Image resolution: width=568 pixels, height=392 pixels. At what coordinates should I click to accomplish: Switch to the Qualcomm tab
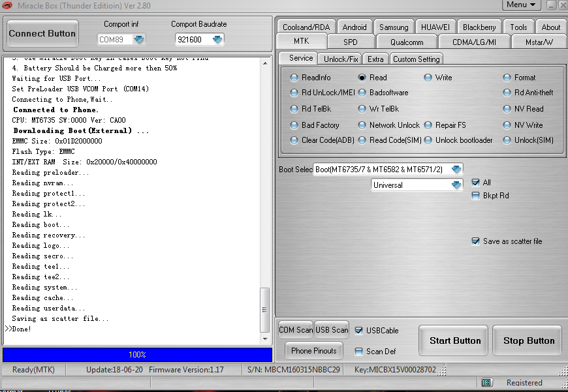407,42
